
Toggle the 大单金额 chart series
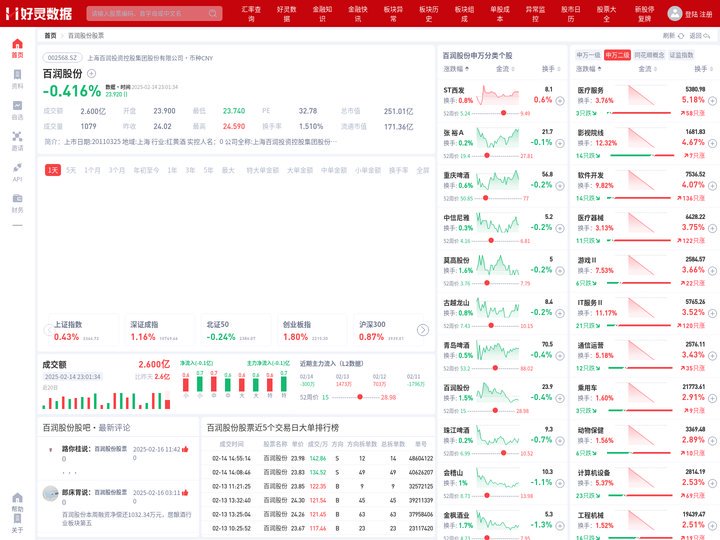click(300, 170)
